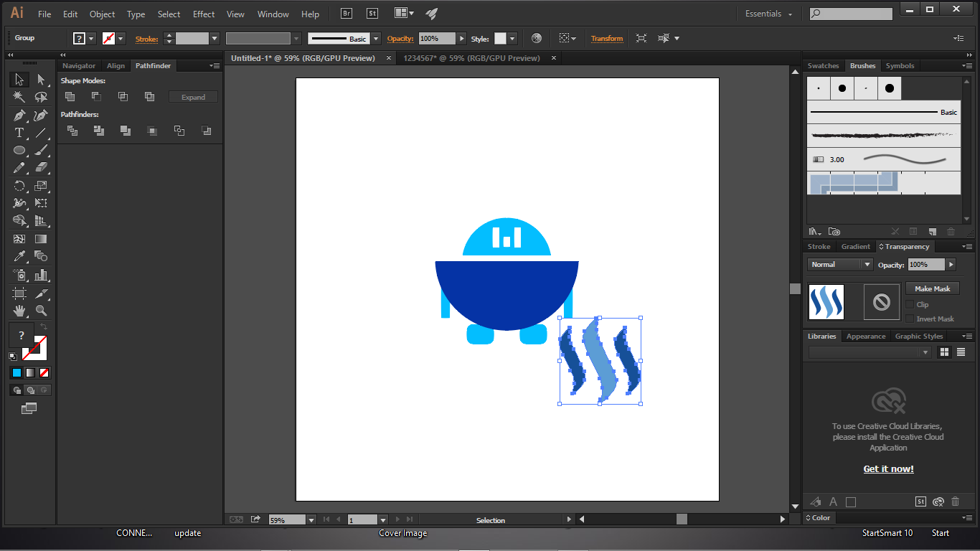Apply Divide pathfinder operation
The height and width of the screenshot is (551, 980).
72,131
